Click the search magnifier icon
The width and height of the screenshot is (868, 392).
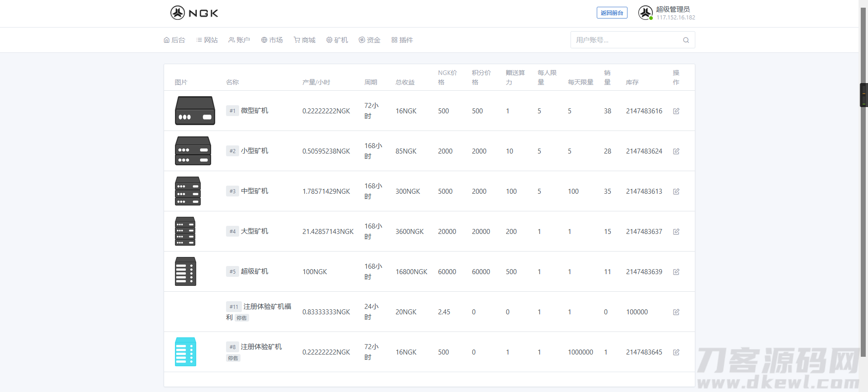[x=685, y=40]
